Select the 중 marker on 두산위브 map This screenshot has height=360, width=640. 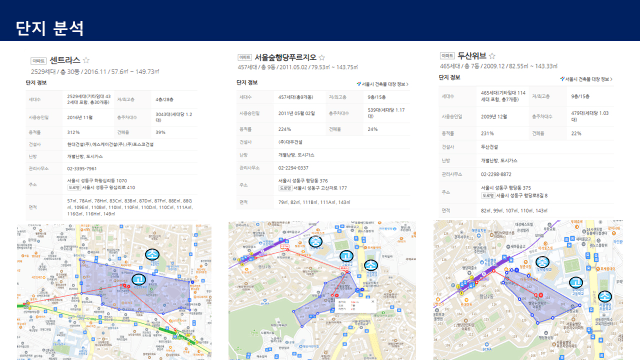click(x=542, y=262)
